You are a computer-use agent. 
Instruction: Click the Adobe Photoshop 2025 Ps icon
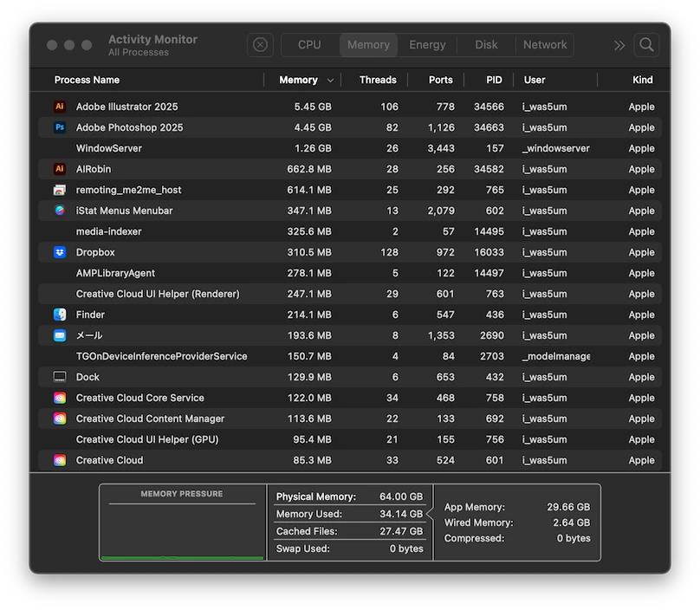click(x=60, y=127)
